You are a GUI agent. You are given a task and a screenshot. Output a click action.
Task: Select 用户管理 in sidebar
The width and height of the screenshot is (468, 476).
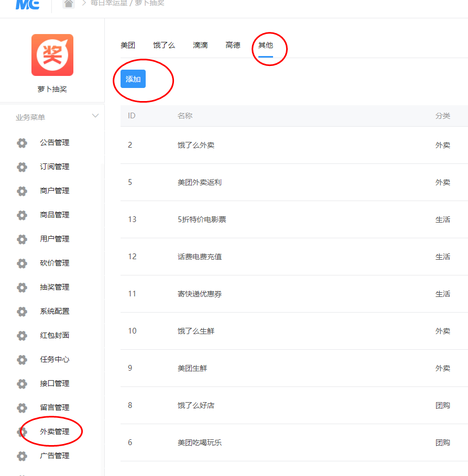[55, 239]
